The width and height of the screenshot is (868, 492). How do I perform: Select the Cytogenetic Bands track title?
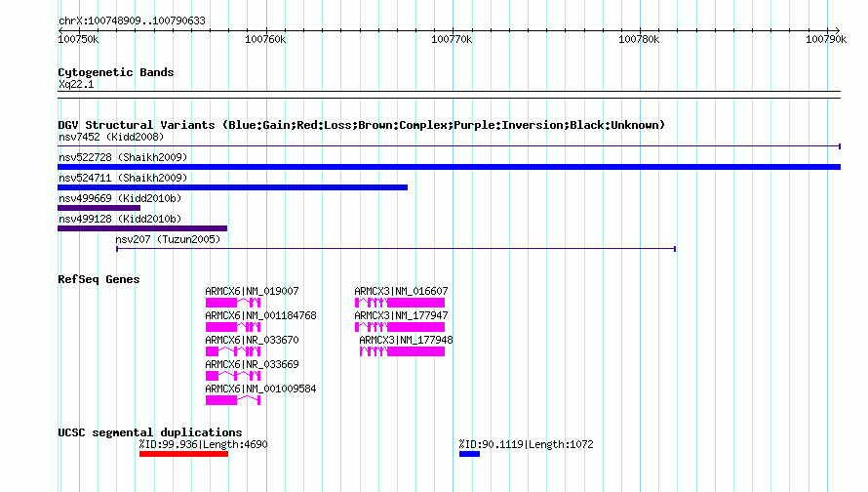pos(116,72)
